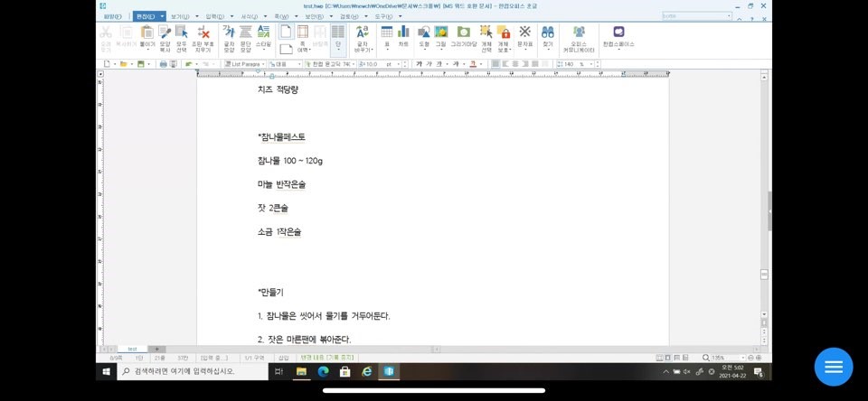
Task: Open the 입력(D) menu
Action: [215, 16]
